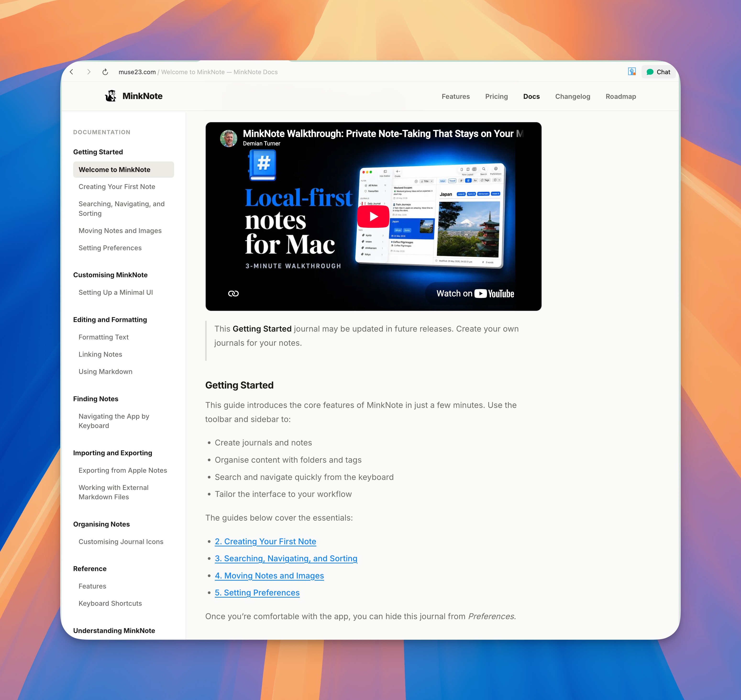Click Demian Turner's channel avatar

229,139
